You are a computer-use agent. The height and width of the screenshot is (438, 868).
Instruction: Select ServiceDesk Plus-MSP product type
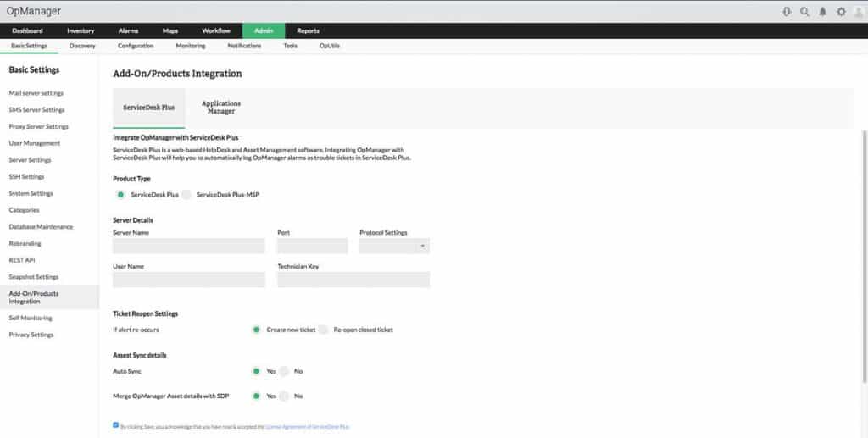[187, 195]
